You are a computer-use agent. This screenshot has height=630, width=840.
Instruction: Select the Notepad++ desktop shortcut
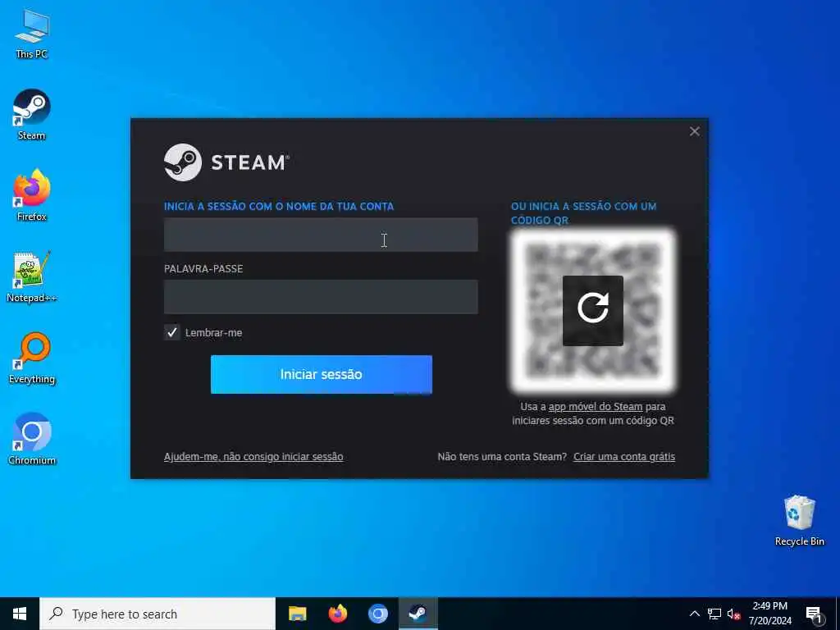[x=32, y=277]
